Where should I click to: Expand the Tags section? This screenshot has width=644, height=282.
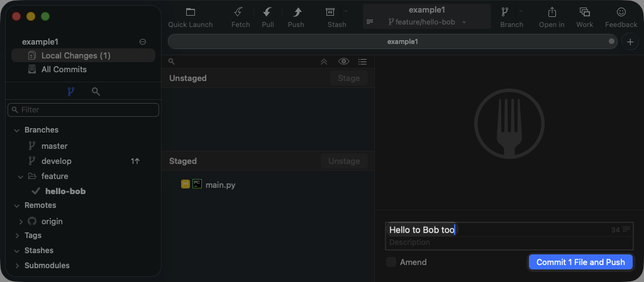(16, 236)
